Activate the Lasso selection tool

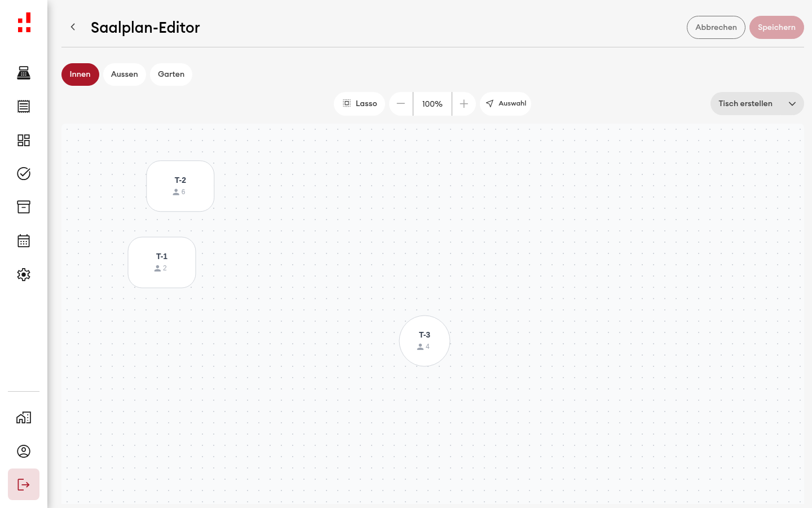pos(360,104)
